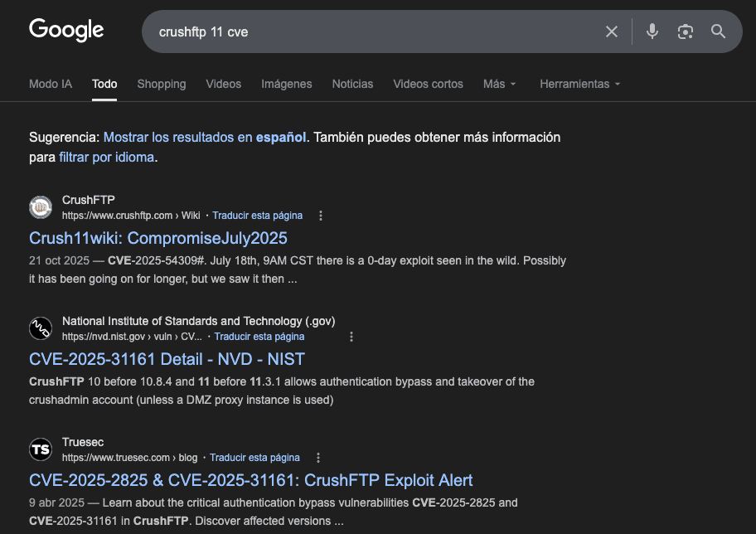Switch to the Imágenes tab

click(x=286, y=84)
